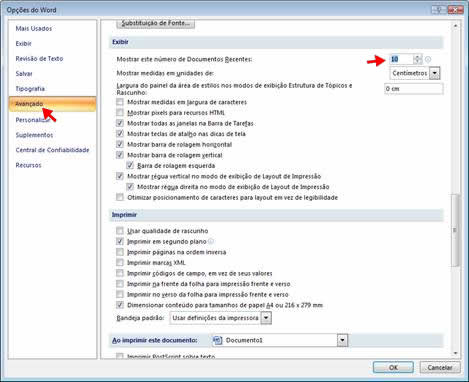Toggle Imprimir em segundo plano
This screenshot has height=382, width=469.
(x=120, y=241)
